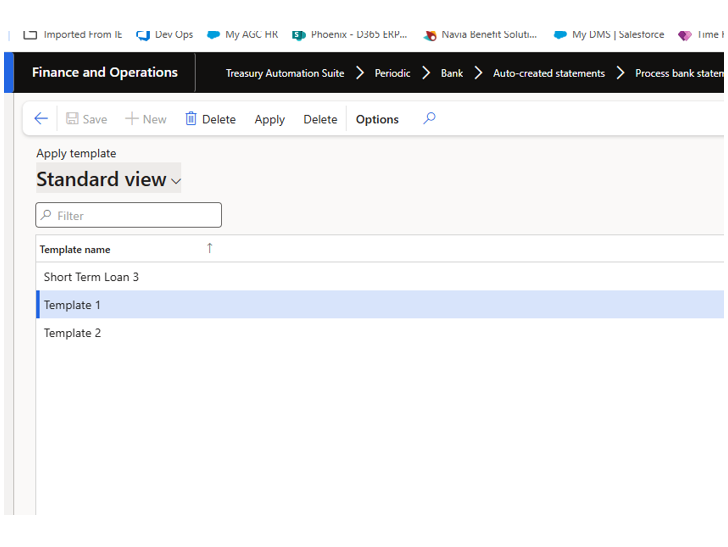The image size is (728, 547).
Task: Click the Delete button with trash icon
Action: click(210, 119)
